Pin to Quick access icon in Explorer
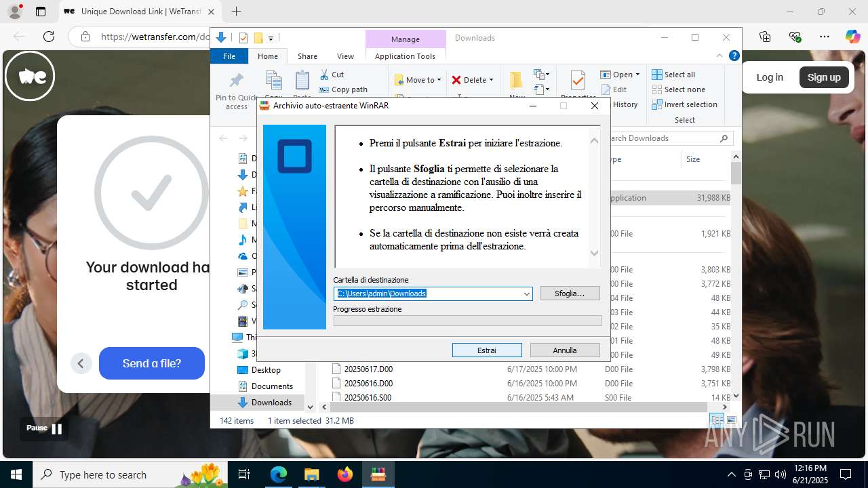Viewport: 868px width, 488px height. [237, 81]
